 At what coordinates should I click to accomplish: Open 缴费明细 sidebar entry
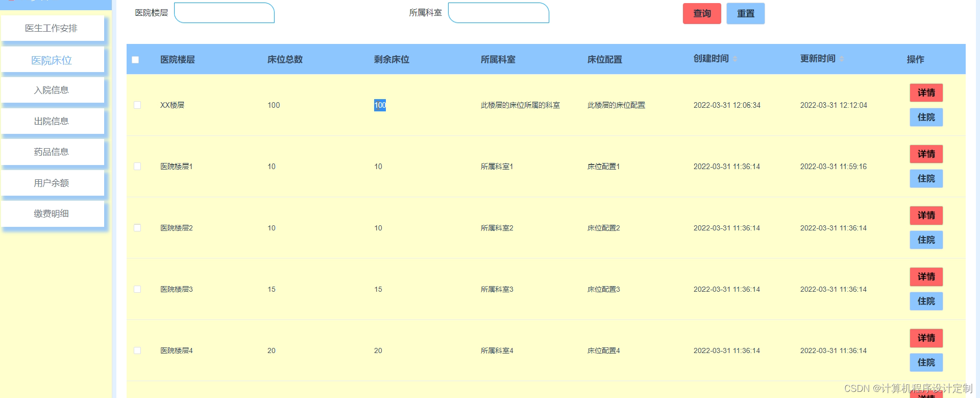[x=52, y=214]
